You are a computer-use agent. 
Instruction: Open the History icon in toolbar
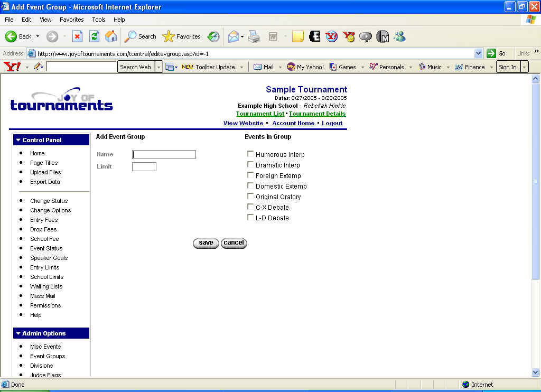point(213,36)
